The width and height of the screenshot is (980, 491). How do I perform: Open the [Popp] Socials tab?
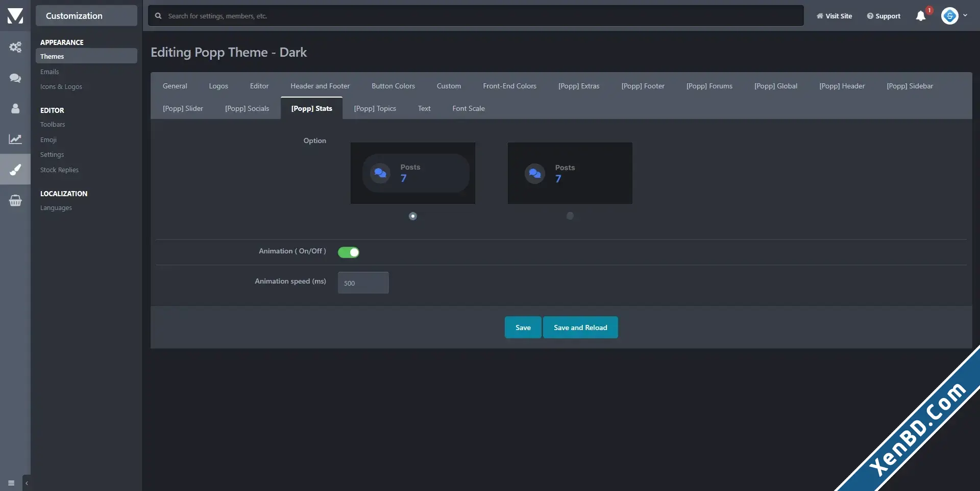pyautogui.click(x=247, y=108)
